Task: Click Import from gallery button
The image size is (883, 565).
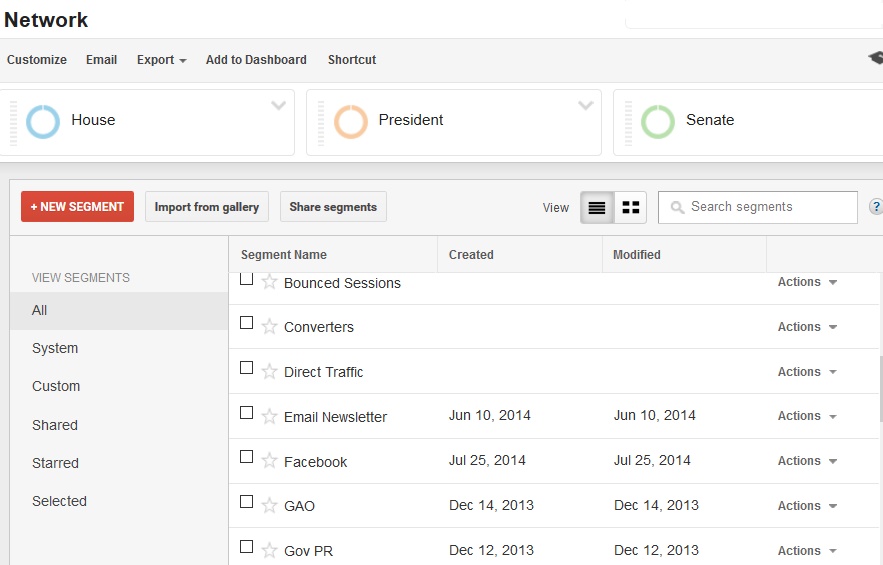Action: (207, 207)
